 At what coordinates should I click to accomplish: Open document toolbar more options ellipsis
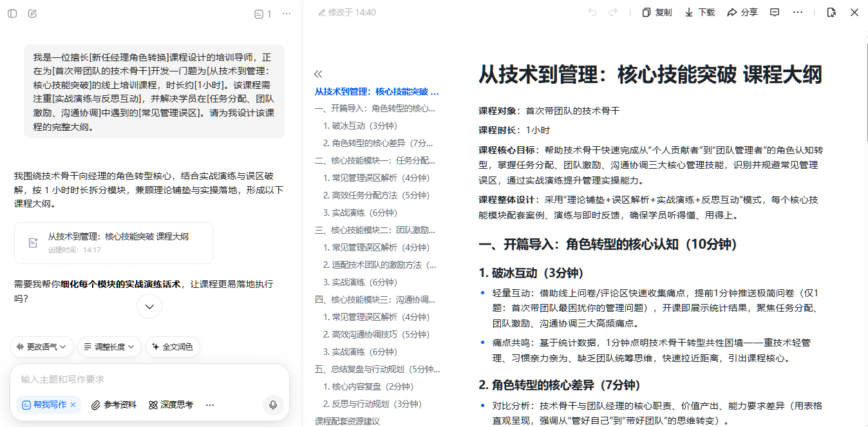coord(798,12)
